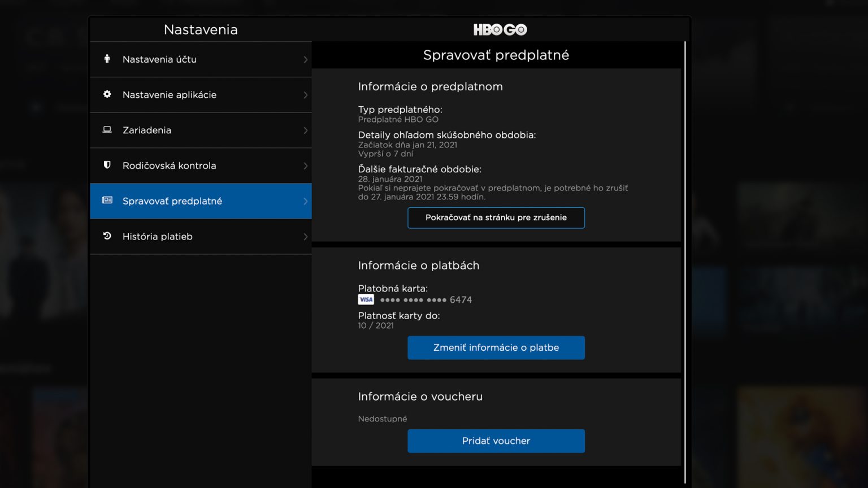Expand chevron on Zariadenia row
The image size is (868, 488).
pos(305,130)
